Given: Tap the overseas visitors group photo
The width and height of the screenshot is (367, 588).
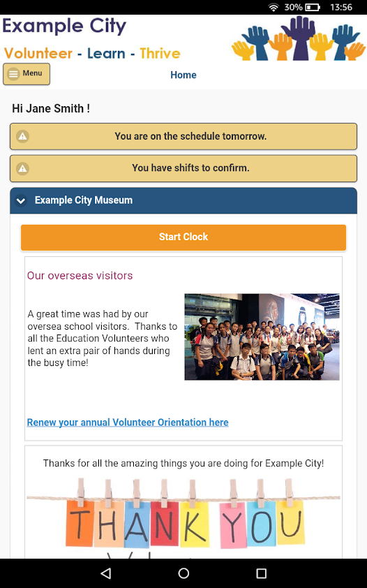Looking at the screenshot, I should point(262,337).
